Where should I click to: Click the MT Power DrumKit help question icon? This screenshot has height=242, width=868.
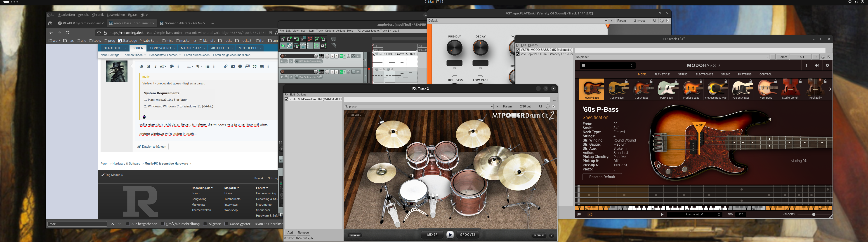click(552, 235)
